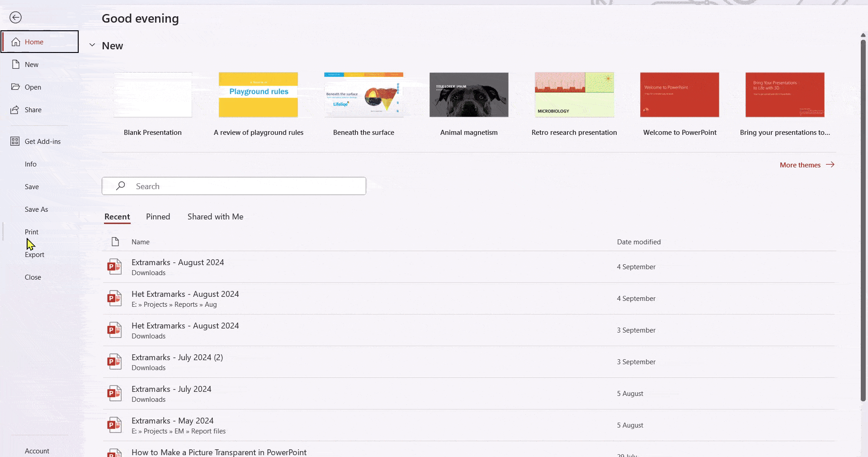Image resolution: width=868 pixels, height=457 pixels.
Task: Open the Account settings at bottom left
Action: (38, 451)
